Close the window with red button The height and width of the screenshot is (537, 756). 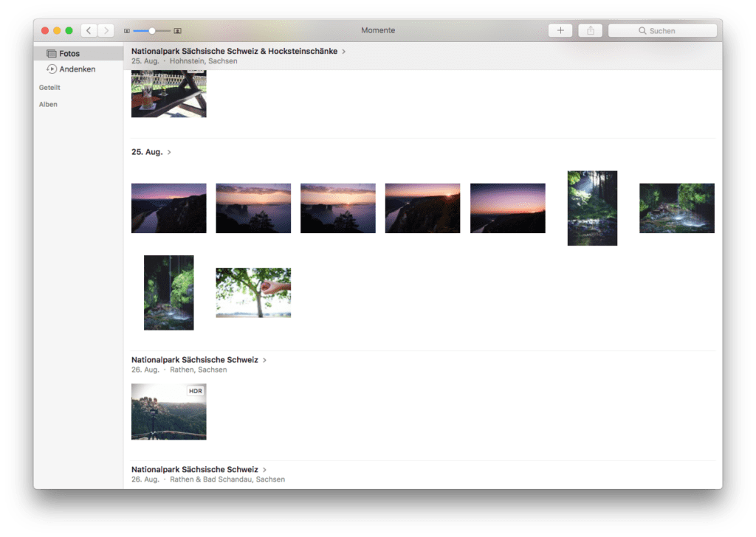click(45, 30)
